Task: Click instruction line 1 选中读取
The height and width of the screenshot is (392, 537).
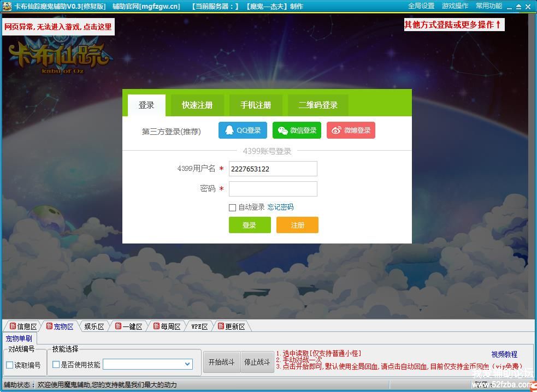Action: tap(318, 353)
